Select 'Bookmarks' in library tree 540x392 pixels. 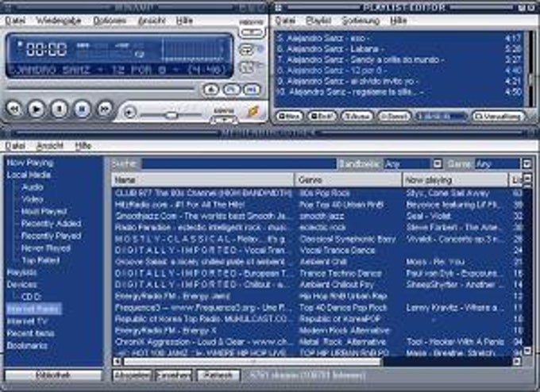coord(27,345)
